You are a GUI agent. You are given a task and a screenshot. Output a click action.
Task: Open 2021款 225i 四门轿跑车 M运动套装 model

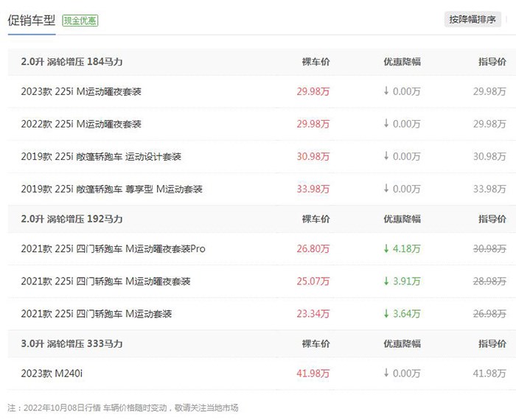click(97, 314)
